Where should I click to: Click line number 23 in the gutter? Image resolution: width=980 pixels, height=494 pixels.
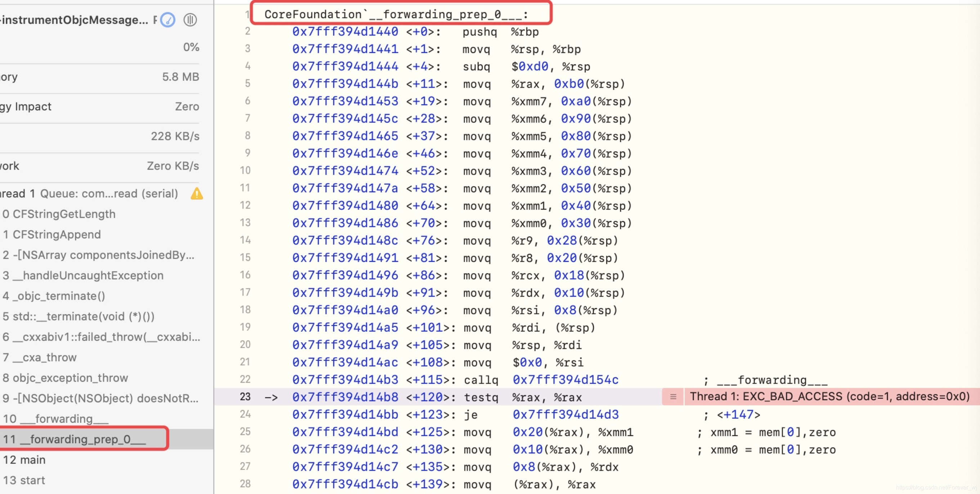[x=245, y=396]
